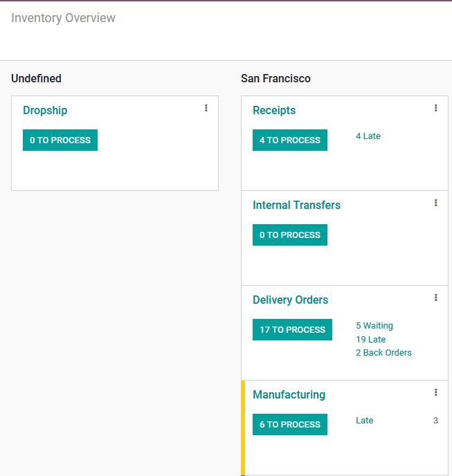
Task: Open Delivery Orders card three-dot menu
Action: click(435, 297)
